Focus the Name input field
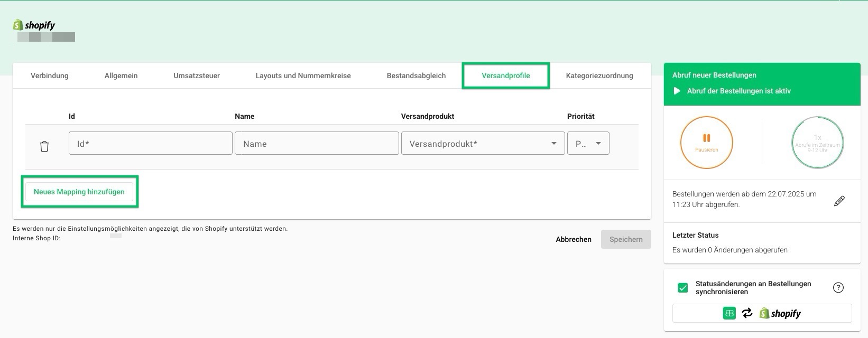Screen dimensions: 868x338 pos(317,143)
